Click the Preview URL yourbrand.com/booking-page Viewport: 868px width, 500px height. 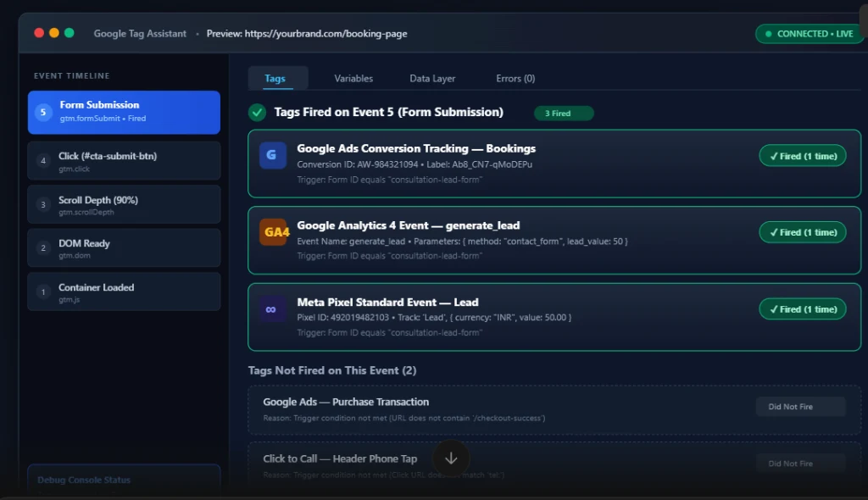point(307,34)
